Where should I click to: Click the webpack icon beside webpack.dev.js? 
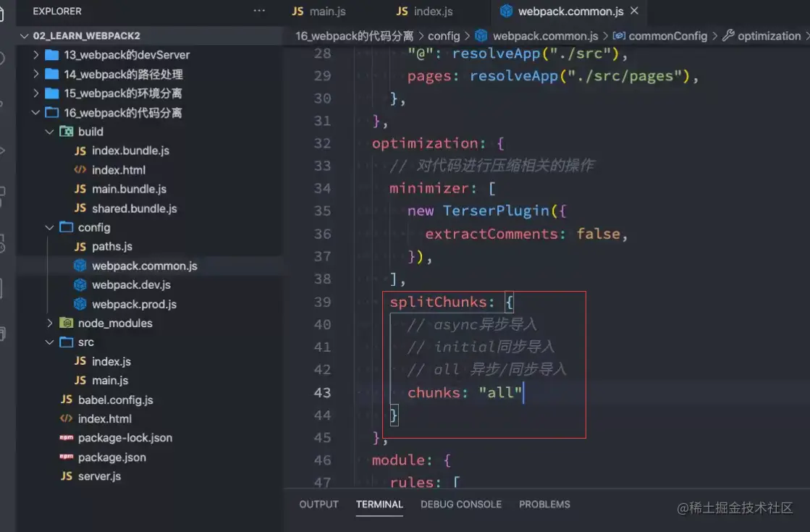(80, 284)
